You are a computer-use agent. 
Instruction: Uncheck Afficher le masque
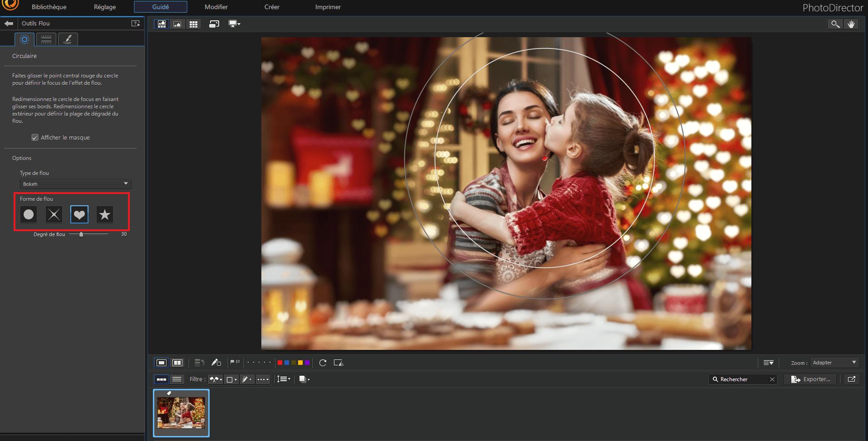(x=35, y=137)
